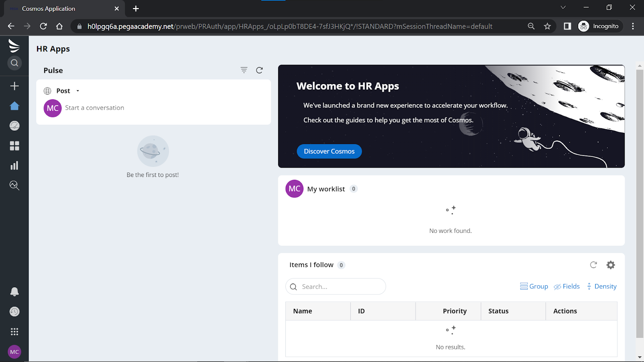644x362 pixels.
Task: Click the 'No results.' table message
Action: (x=450, y=347)
